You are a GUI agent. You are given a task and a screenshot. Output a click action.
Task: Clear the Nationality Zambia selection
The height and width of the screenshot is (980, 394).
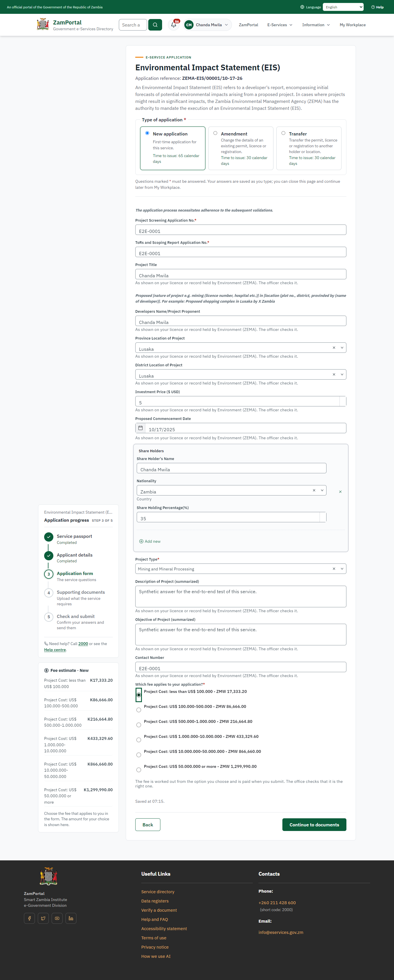pyautogui.click(x=314, y=490)
